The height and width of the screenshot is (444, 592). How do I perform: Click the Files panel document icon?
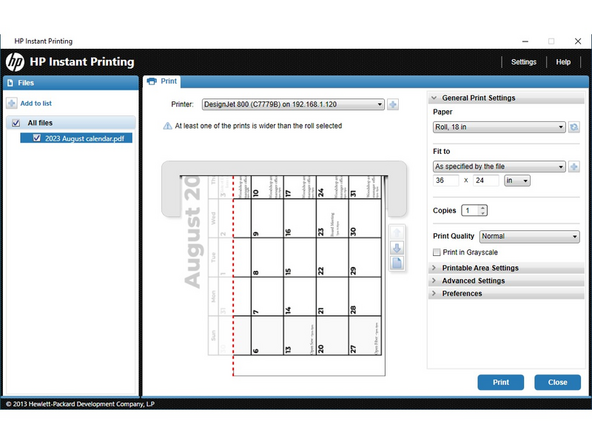(x=11, y=83)
